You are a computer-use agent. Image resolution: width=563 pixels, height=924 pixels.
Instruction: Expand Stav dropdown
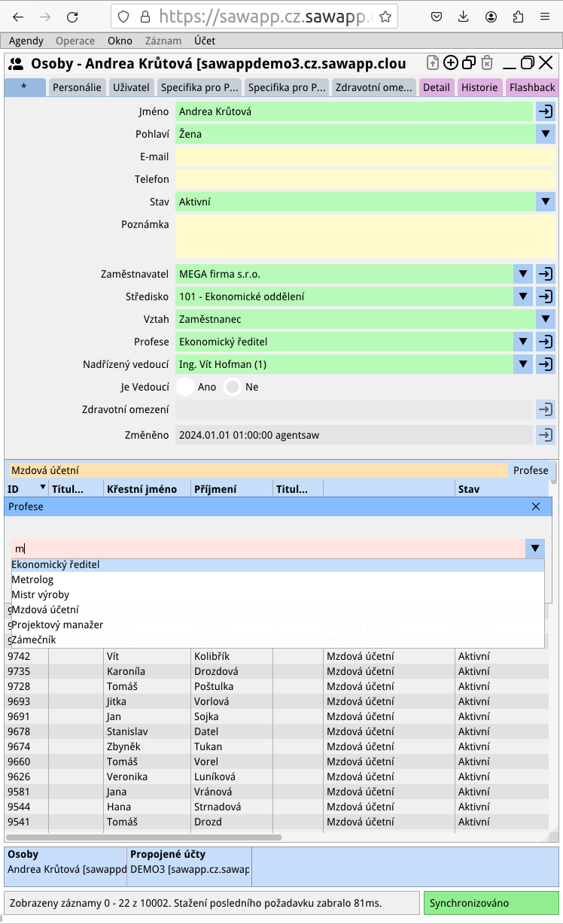coord(545,202)
